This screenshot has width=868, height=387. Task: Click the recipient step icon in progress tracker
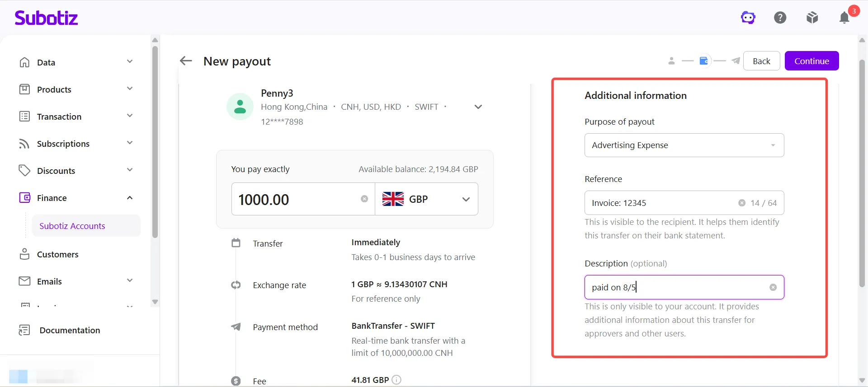tap(672, 61)
